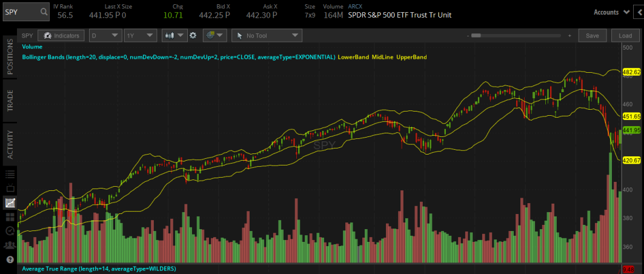Screen dimensions: 644x274
Task: Open the community people icon in sidebar
Action: [x=10, y=246]
